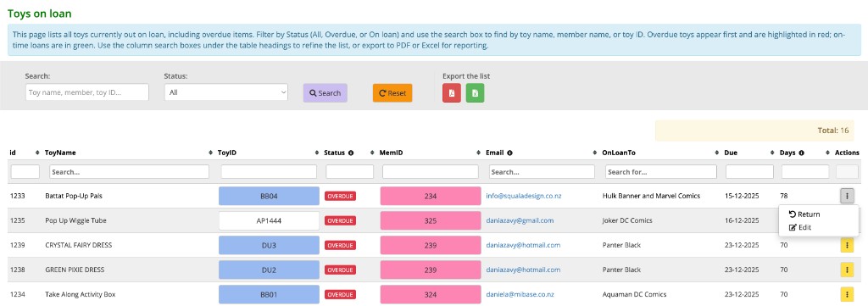
Task: Sort table by Due column
Action: coord(773,153)
